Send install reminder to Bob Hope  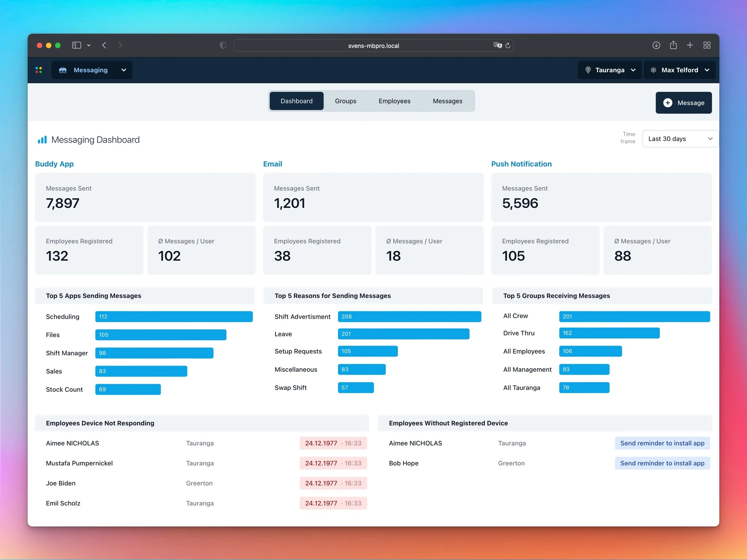[x=662, y=463]
